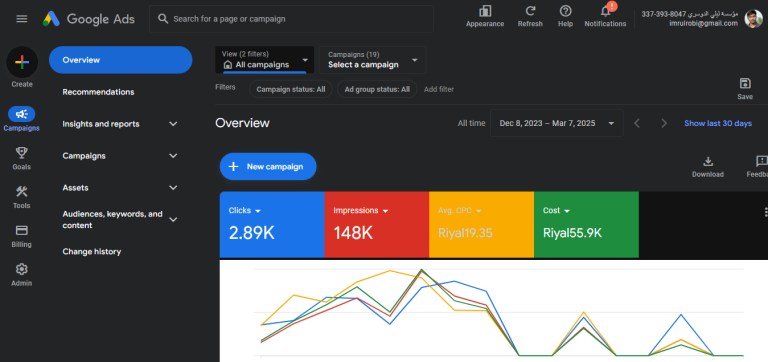Edit the Ad group status: All filter chip
768x362 pixels.
[x=377, y=90]
